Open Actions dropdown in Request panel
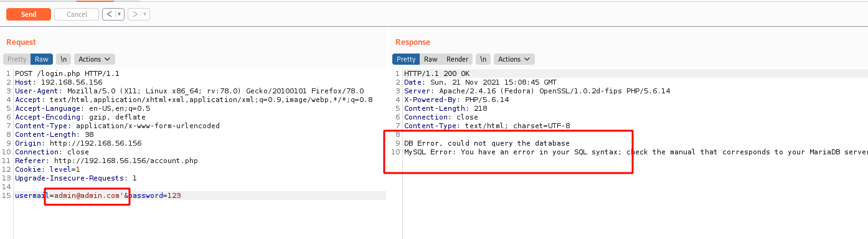This screenshot has height=239, width=868. pos(94,59)
